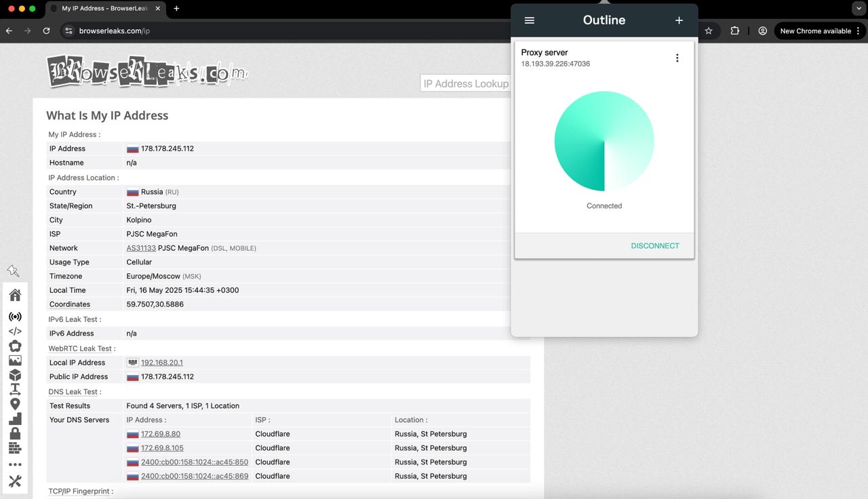Open the DNS Leak Test link

[x=73, y=392]
